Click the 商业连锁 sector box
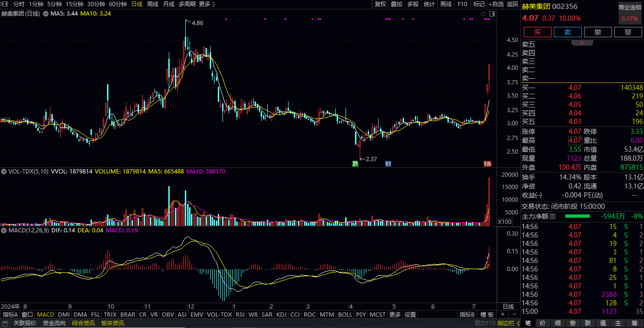 coord(630,13)
